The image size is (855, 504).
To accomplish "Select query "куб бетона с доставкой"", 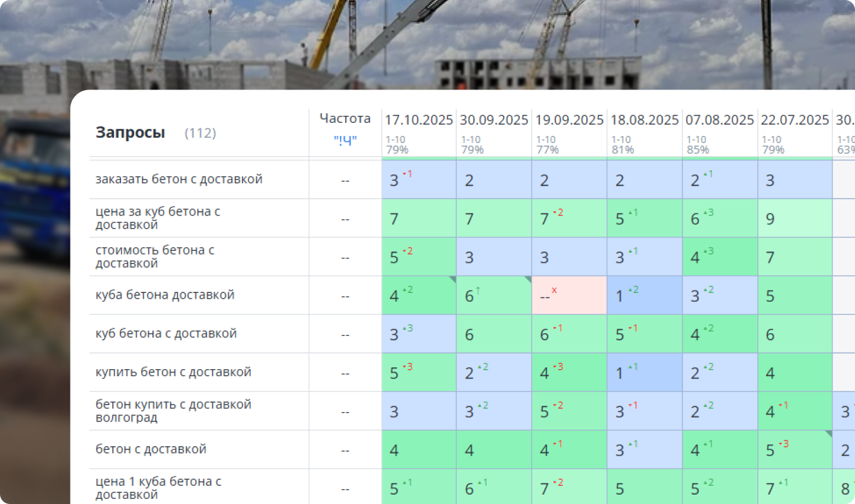I will [x=166, y=333].
